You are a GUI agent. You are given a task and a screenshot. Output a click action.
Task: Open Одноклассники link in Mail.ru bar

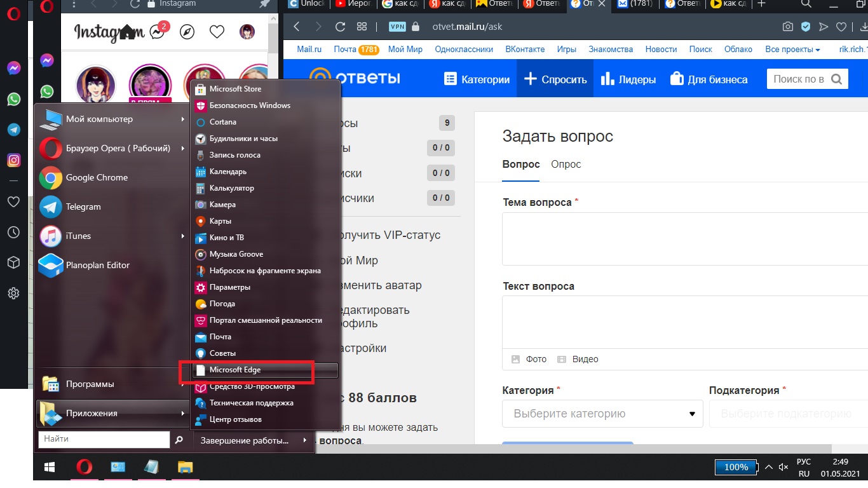464,50
